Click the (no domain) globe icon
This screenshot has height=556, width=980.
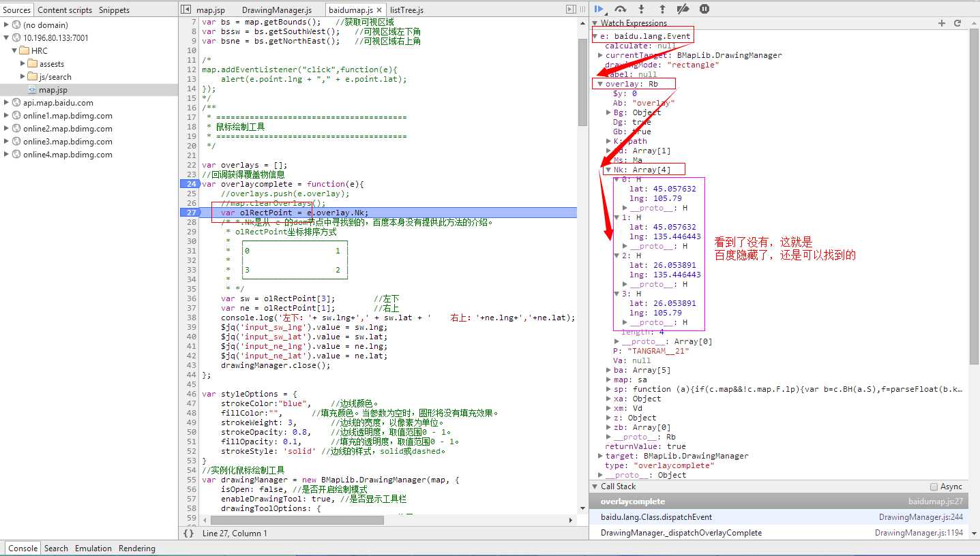tap(16, 25)
